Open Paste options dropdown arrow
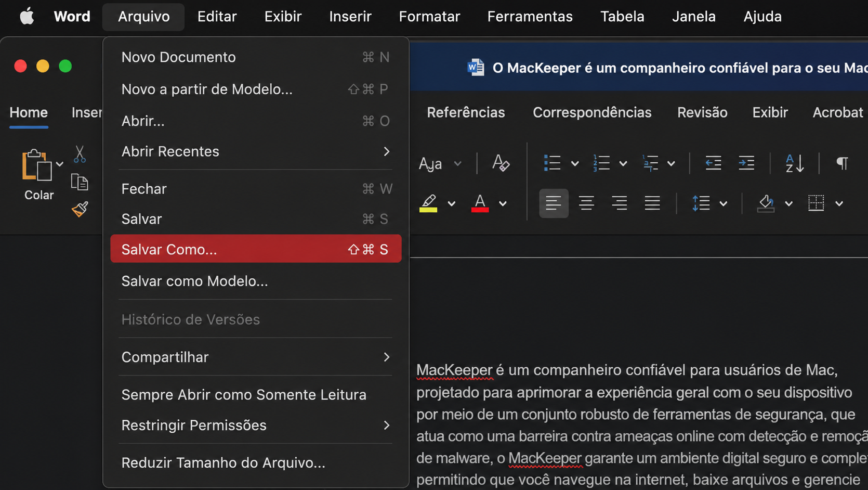Image resolution: width=868 pixels, height=490 pixels. click(60, 164)
